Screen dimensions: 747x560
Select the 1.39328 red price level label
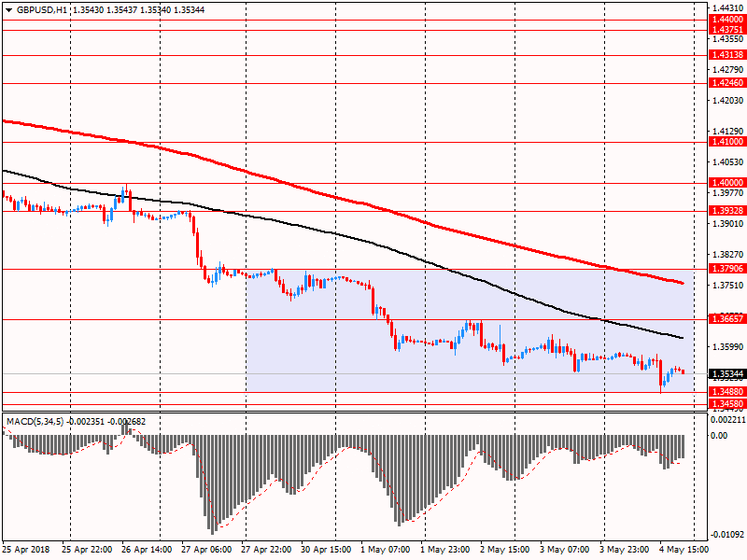(727, 211)
